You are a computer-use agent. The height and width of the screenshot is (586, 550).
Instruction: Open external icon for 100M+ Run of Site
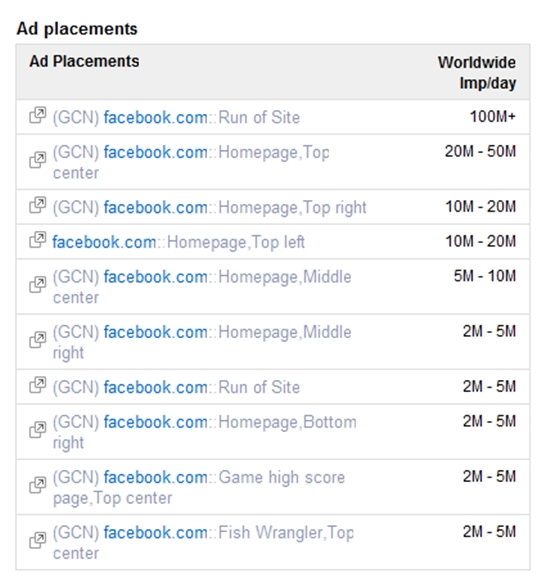click(x=38, y=115)
